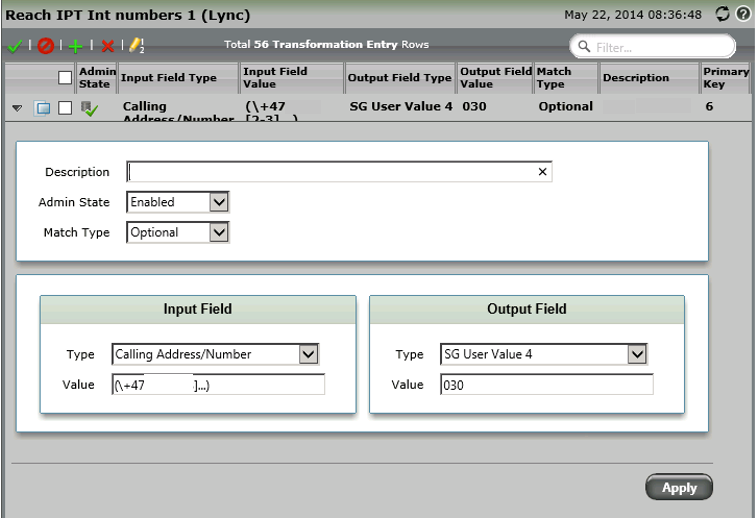The width and height of the screenshot is (755, 518).
Task: Click the admin state status icon in row
Action: pos(89,108)
